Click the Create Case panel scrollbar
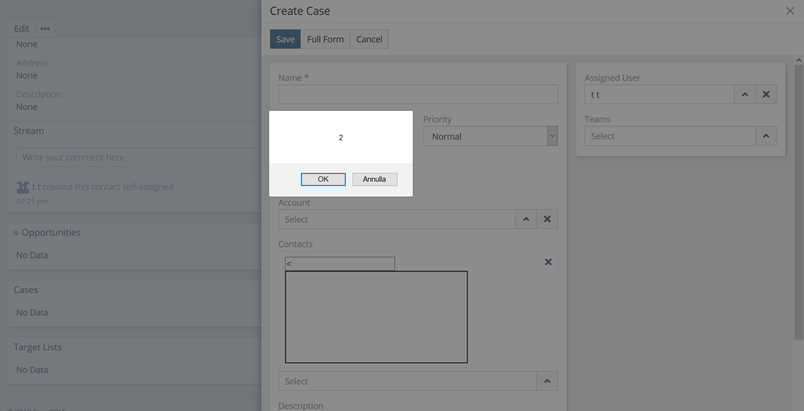The height and width of the screenshot is (411, 804). pos(799,202)
